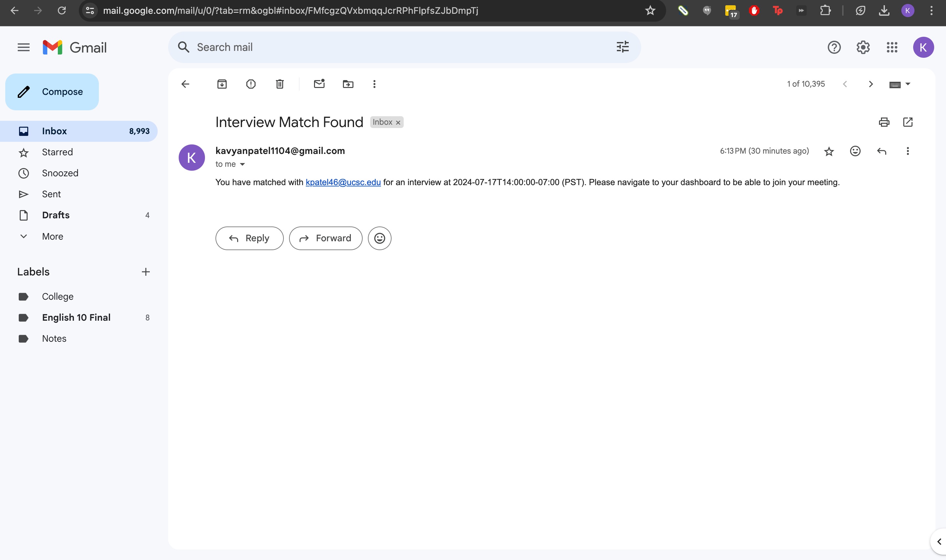This screenshot has height=560, width=946.
Task: Open the English 10 Final label
Action: click(76, 317)
